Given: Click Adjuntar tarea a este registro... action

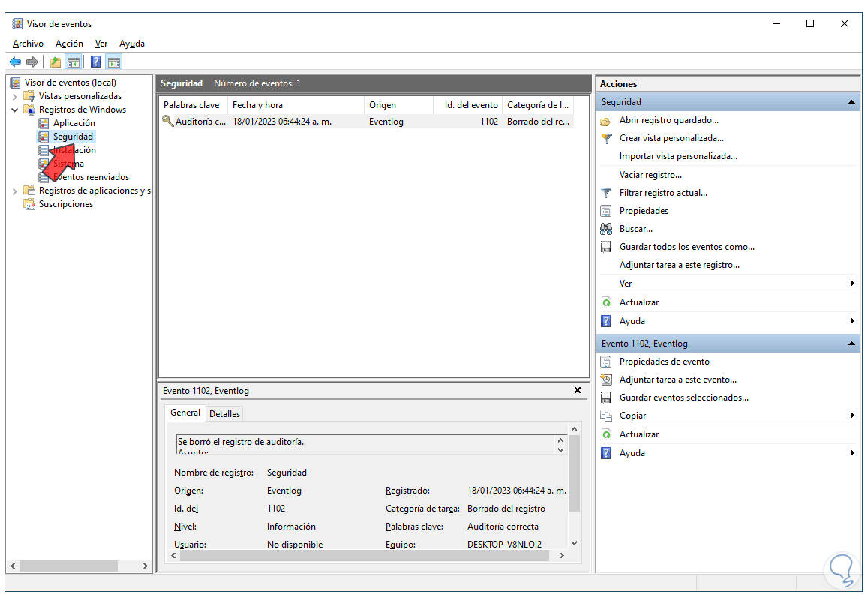Looking at the screenshot, I should coord(679,265).
